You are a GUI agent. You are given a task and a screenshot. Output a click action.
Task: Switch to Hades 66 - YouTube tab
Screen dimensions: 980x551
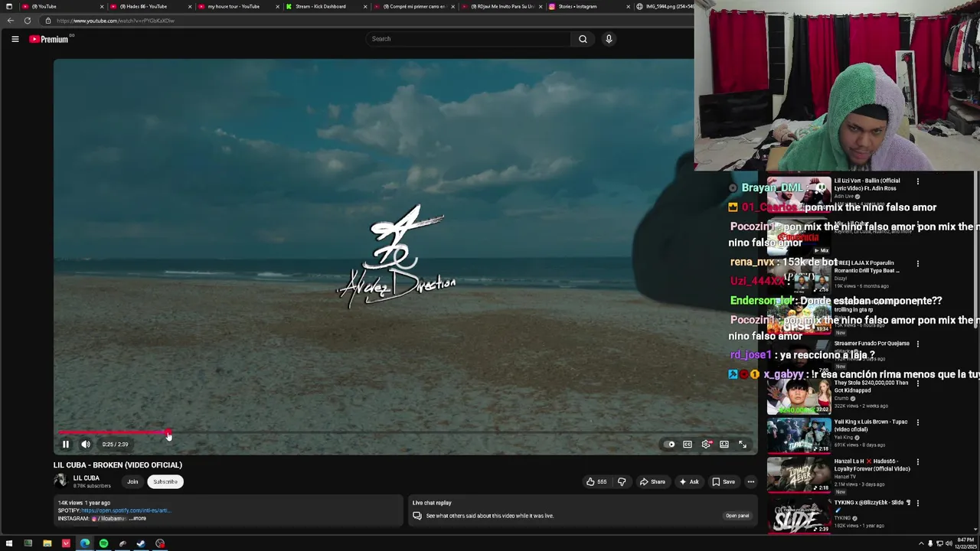click(x=149, y=6)
